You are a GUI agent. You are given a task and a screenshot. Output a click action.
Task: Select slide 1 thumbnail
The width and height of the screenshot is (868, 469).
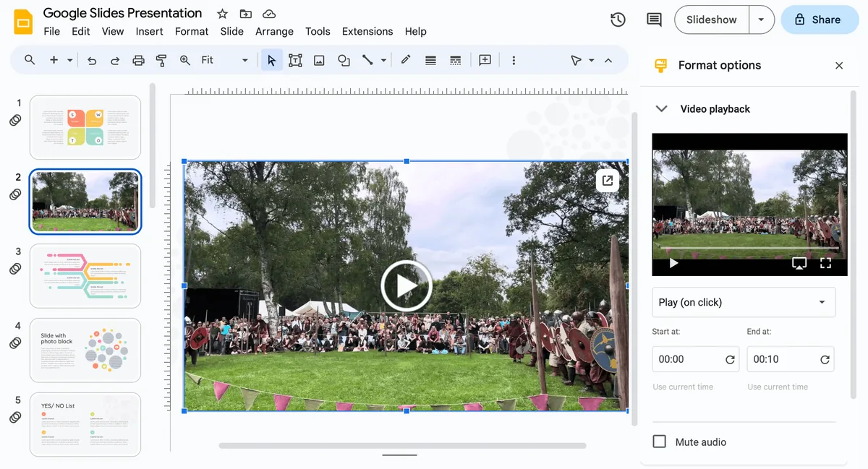pos(85,127)
